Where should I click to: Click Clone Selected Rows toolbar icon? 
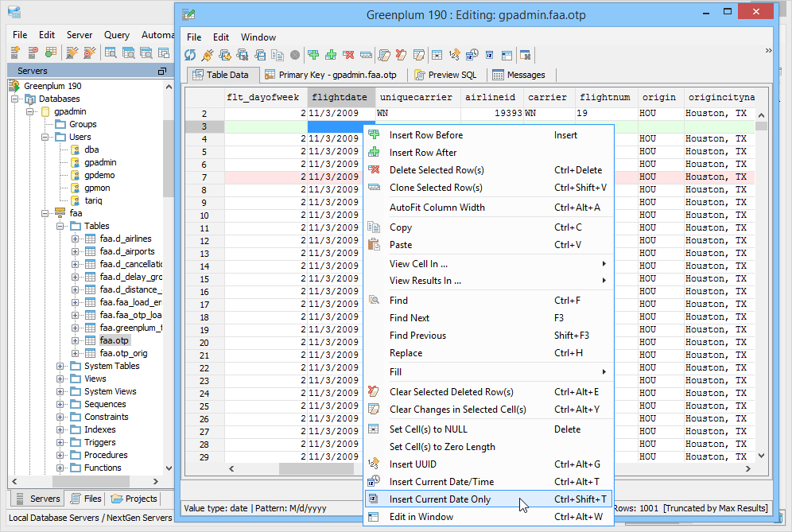[x=367, y=55]
